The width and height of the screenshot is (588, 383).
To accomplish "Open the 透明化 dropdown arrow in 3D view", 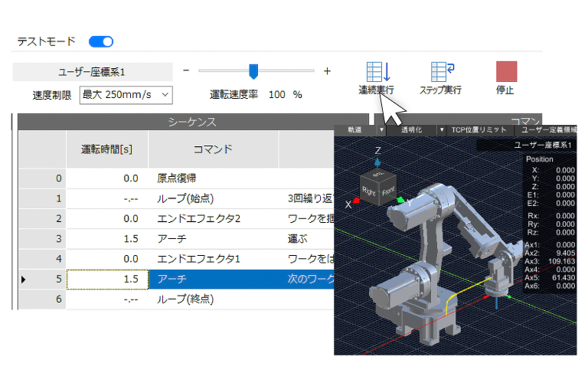I will click(442, 129).
